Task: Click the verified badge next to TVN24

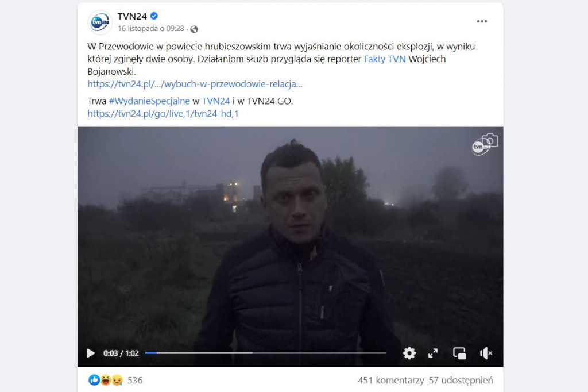Action: pyautogui.click(x=154, y=16)
